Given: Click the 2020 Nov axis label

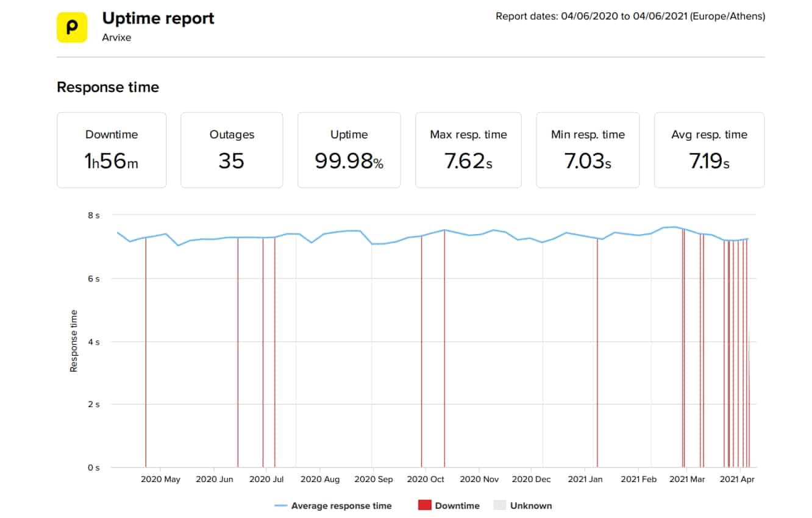Looking at the screenshot, I should click(479, 480).
